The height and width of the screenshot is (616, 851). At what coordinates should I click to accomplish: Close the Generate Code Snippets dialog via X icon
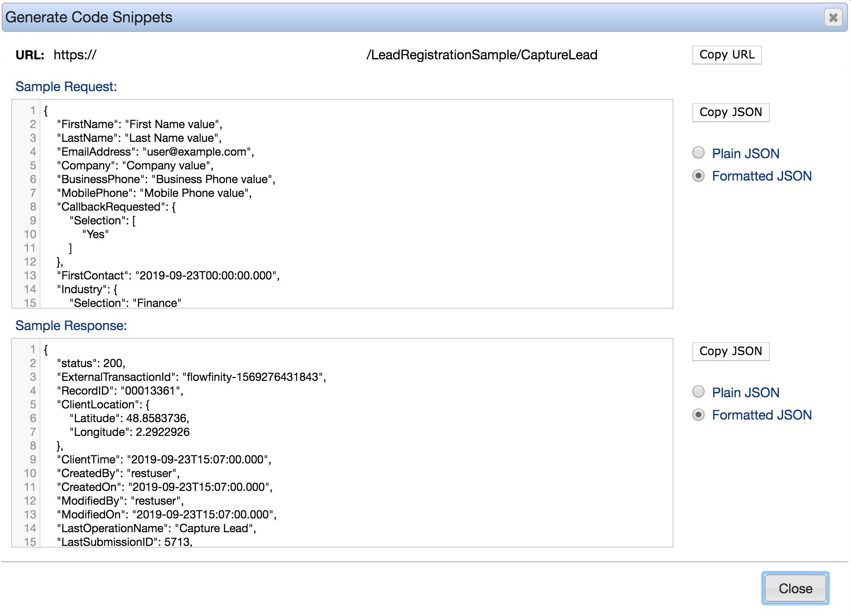pyautogui.click(x=833, y=18)
